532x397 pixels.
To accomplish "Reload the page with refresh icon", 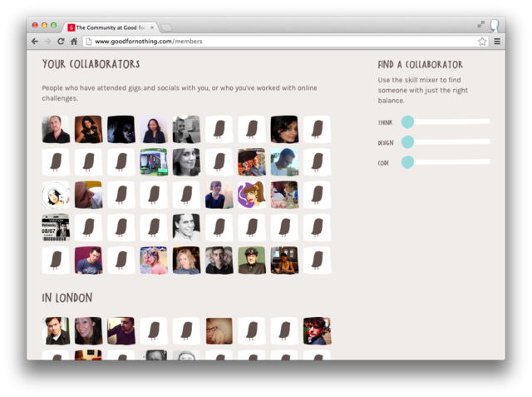I will pyautogui.click(x=61, y=42).
